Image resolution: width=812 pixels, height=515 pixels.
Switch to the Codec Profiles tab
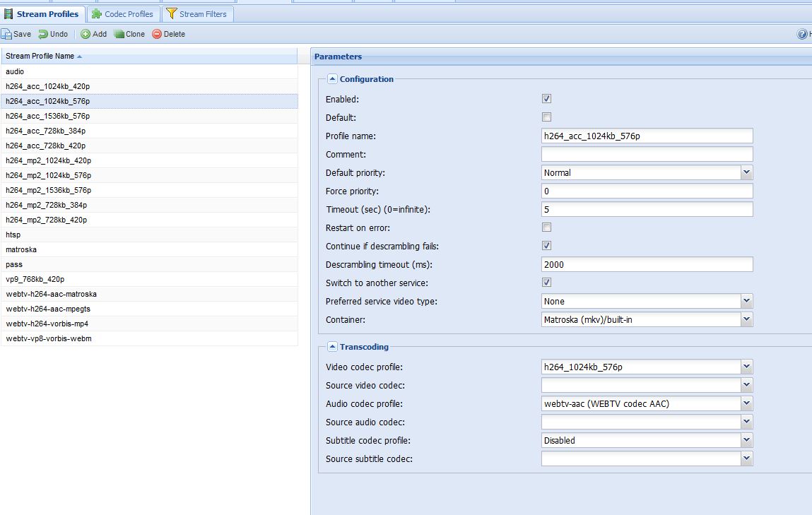(123, 14)
